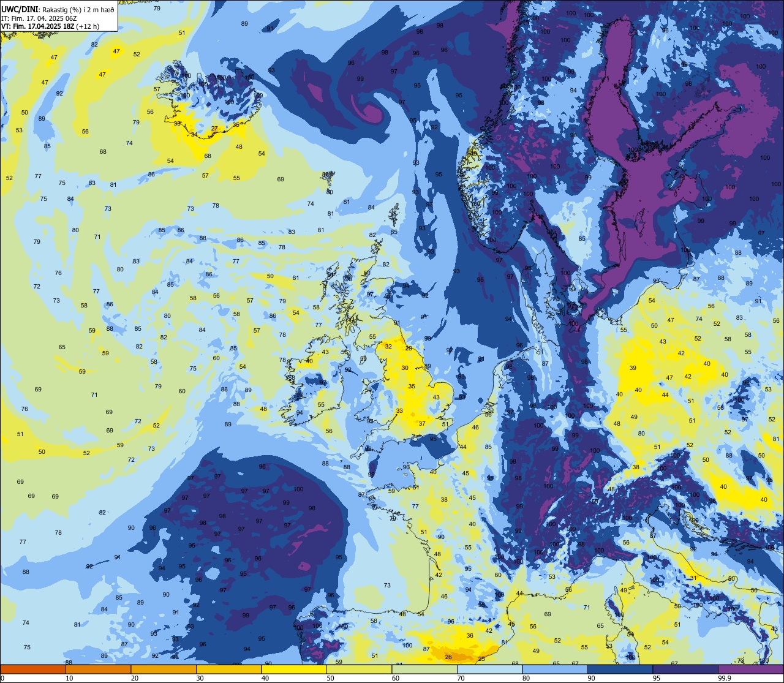Select the 95–99.9% dark navy legend swatch
The height and width of the screenshot is (683, 784).
point(685,669)
